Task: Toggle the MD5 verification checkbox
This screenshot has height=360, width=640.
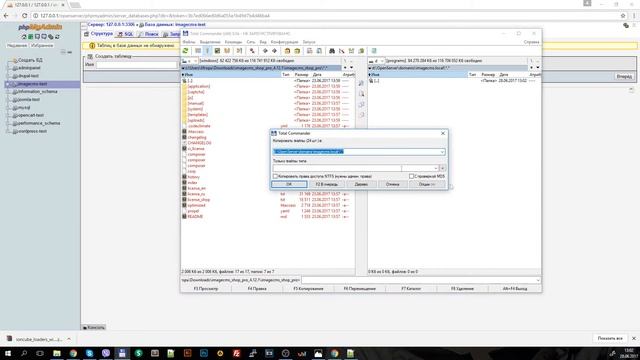Action: point(411,176)
